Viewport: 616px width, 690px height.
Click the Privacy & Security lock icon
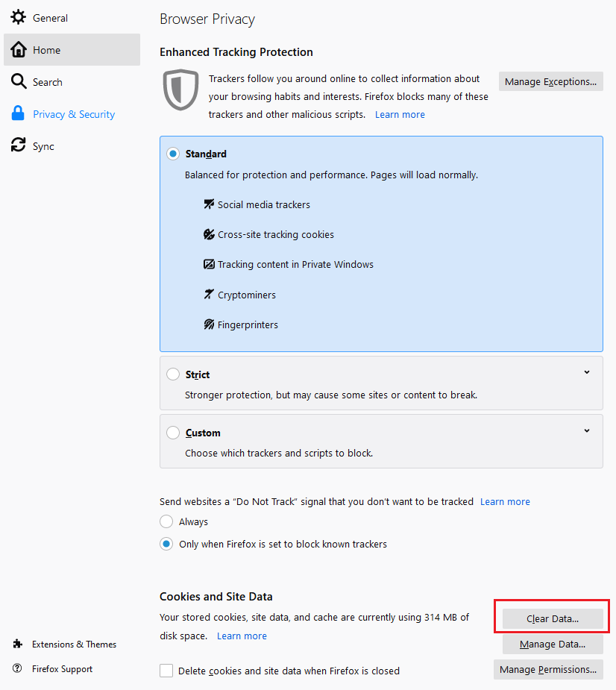click(x=18, y=114)
